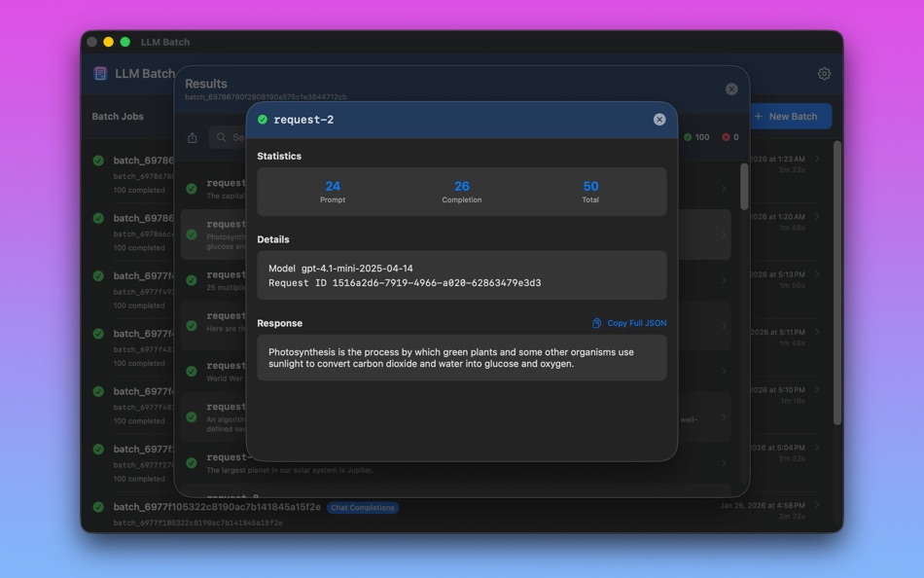This screenshot has width=924, height=578.
Task: Click the green check icon next to request-2 title
Action: click(x=263, y=120)
